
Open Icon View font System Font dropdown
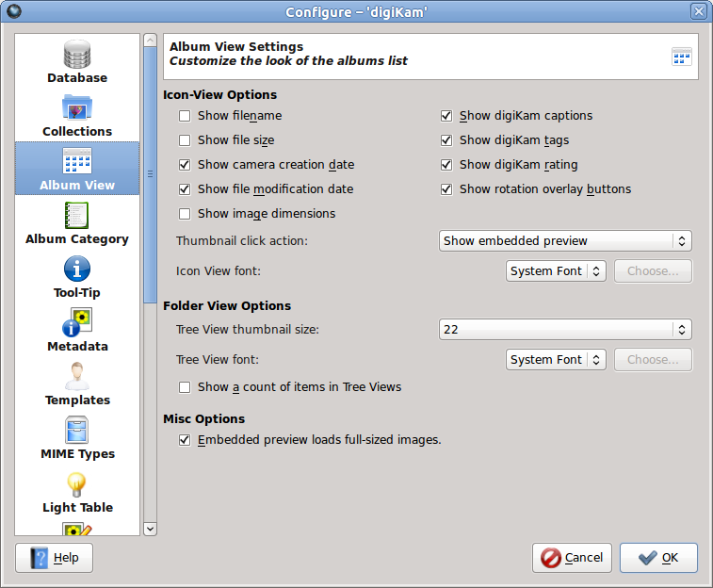click(556, 271)
